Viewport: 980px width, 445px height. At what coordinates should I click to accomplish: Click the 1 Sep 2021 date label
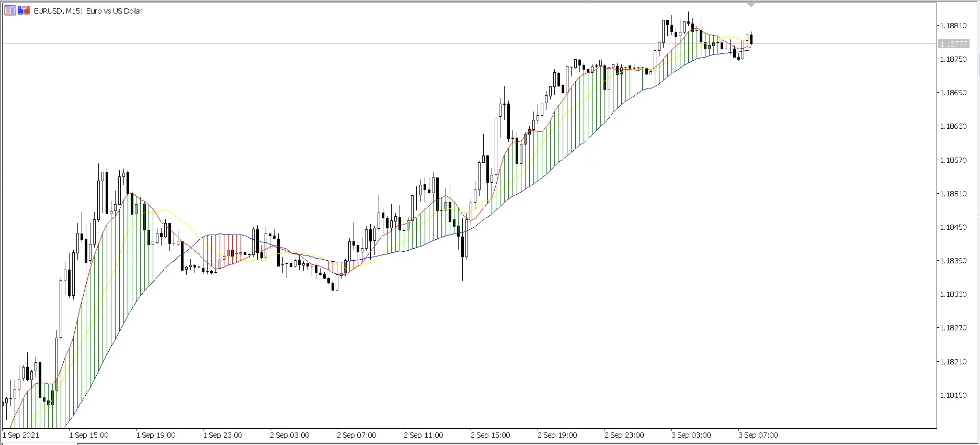tap(21, 435)
